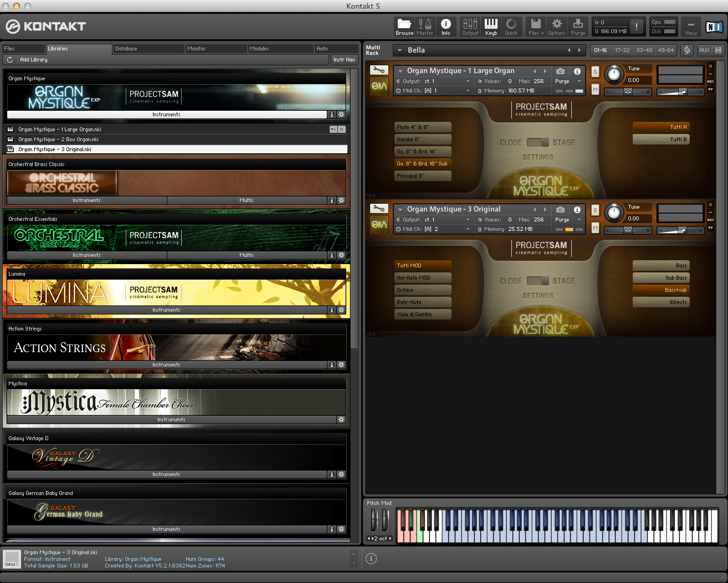Refresh the library list icon
Viewport: 728px width, 583px height.
[x=10, y=60]
